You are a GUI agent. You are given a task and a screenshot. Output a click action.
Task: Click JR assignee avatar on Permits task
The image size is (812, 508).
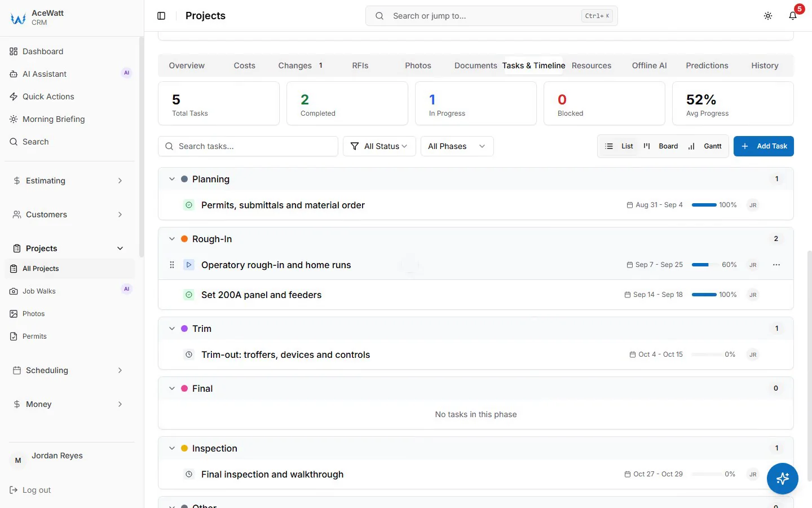point(753,205)
